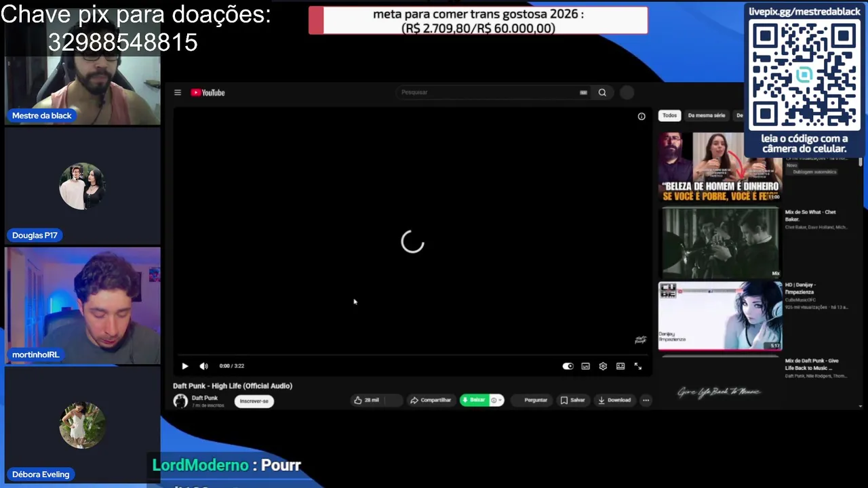Open the Danijay L'impazienza thumbnail
Screen dimensions: 868x488
click(720, 316)
